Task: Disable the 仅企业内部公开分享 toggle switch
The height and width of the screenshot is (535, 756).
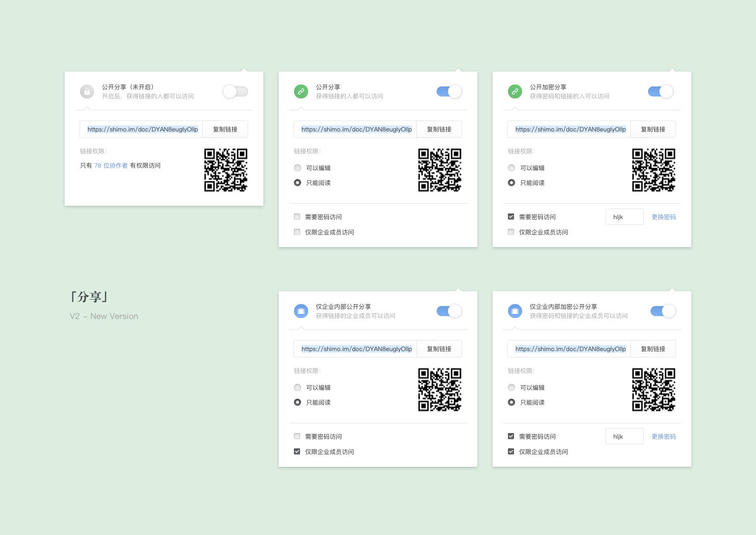Action: [449, 311]
